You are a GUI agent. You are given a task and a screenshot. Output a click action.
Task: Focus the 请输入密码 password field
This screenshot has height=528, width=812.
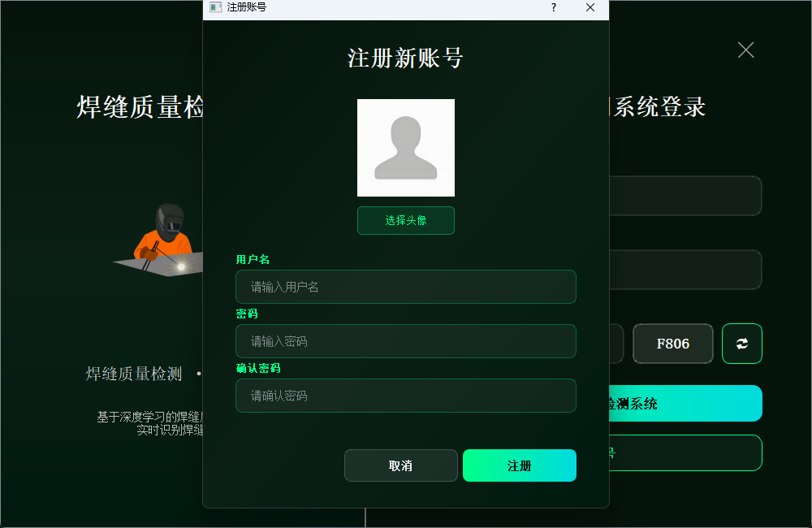click(x=405, y=341)
